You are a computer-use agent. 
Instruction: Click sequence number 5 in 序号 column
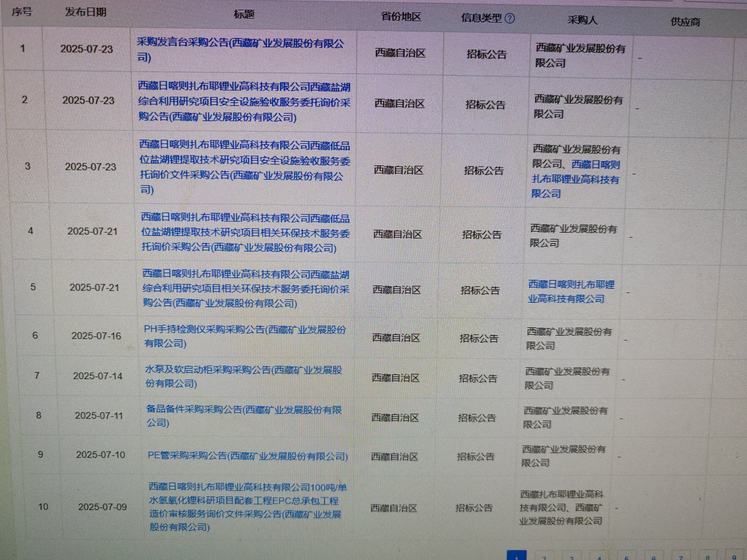pos(33,287)
